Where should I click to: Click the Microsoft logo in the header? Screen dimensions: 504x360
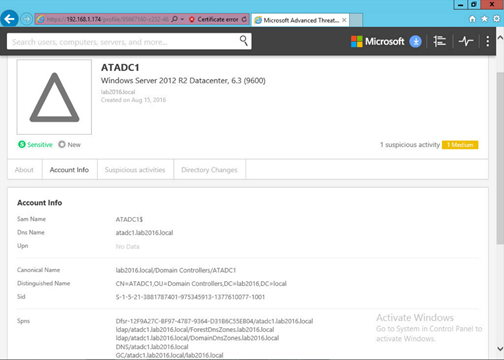coord(377,41)
